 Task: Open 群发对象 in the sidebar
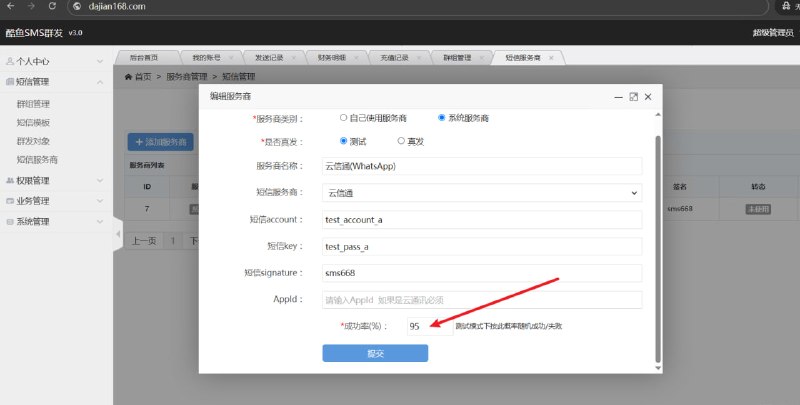tap(33, 141)
